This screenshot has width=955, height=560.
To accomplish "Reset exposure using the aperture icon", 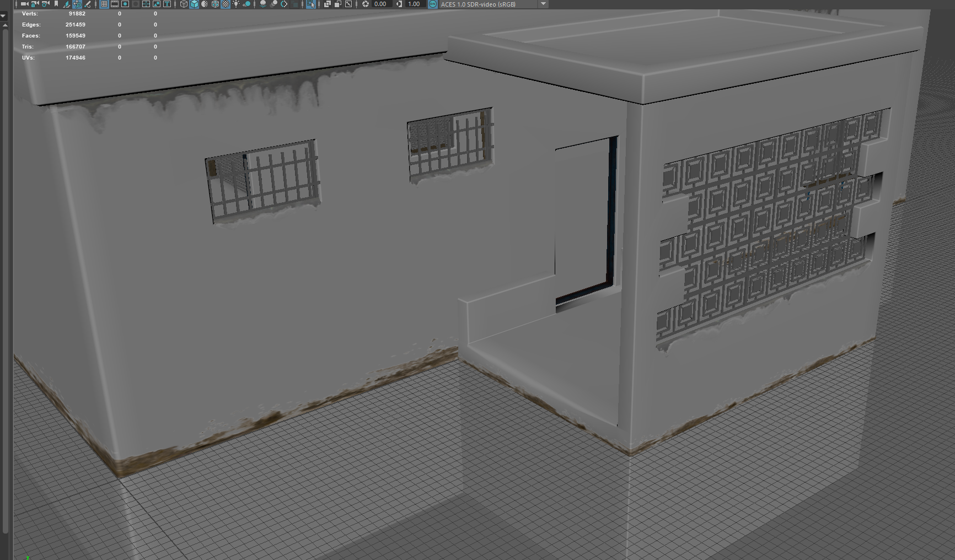I will 365,4.
